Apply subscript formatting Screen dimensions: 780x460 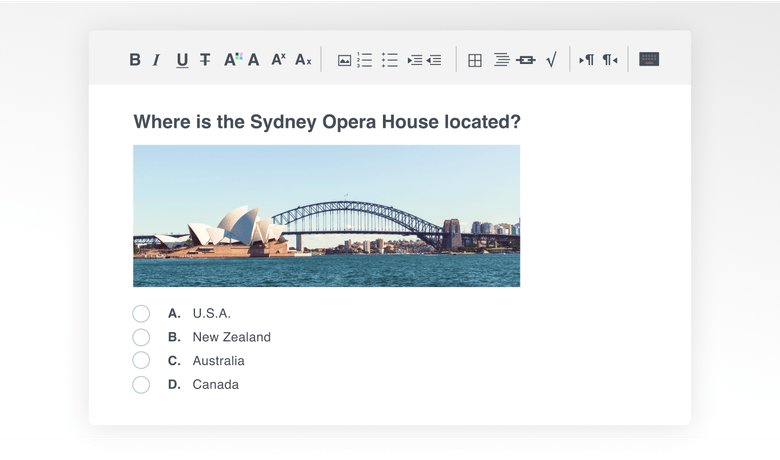click(x=303, y=60)
